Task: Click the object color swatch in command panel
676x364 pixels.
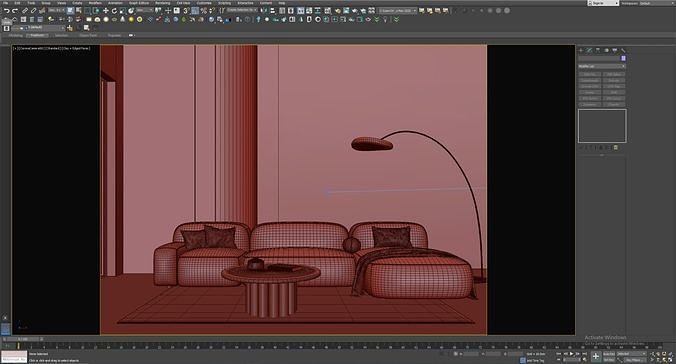Action: tap(623, 58)
